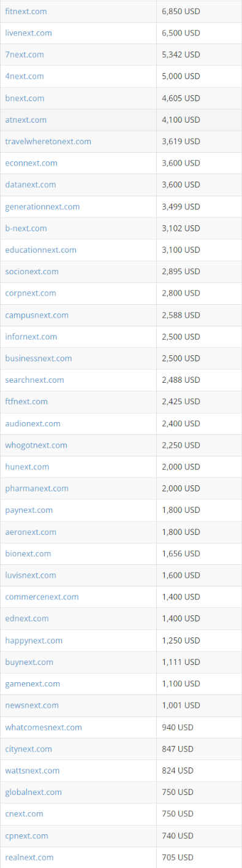
Task: Click datanext.com domain link
Action: (x=31, y=185)
